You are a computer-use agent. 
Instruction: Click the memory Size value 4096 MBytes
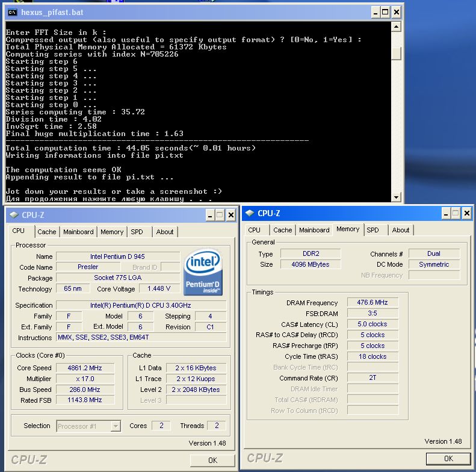(311, 264)
